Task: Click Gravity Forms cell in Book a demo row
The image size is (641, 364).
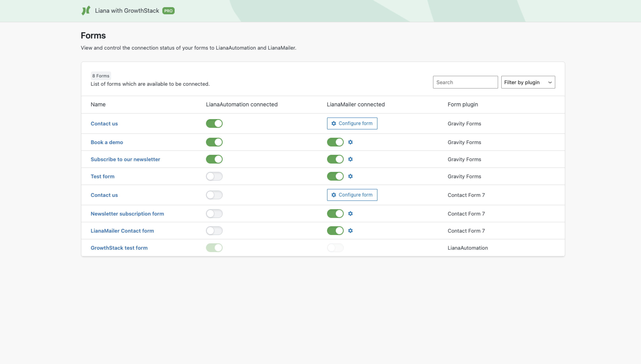Action: [x=464, y=142]
